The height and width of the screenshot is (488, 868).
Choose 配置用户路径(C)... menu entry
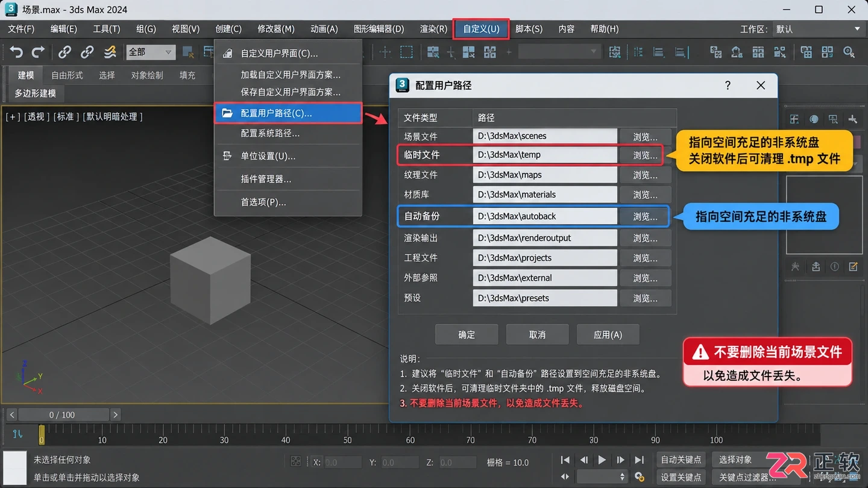point(288,113)
